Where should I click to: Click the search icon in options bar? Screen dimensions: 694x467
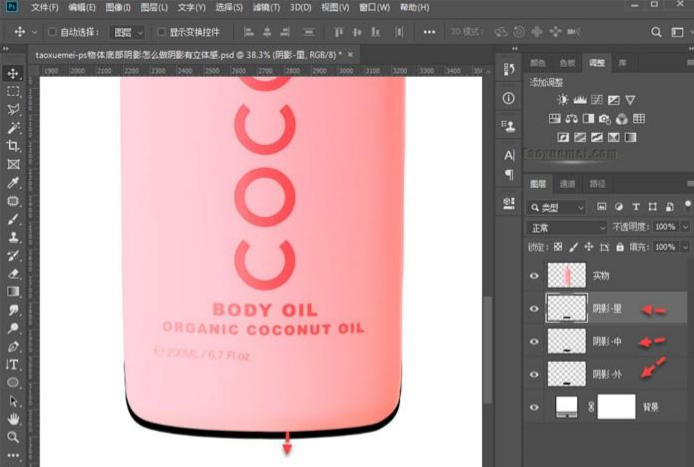(656, 32)
